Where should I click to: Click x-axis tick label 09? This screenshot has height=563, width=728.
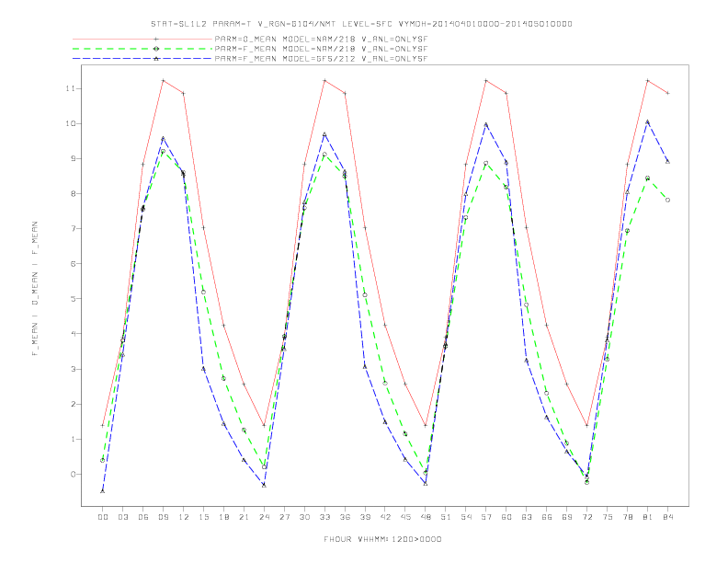[x=163, y=517]
